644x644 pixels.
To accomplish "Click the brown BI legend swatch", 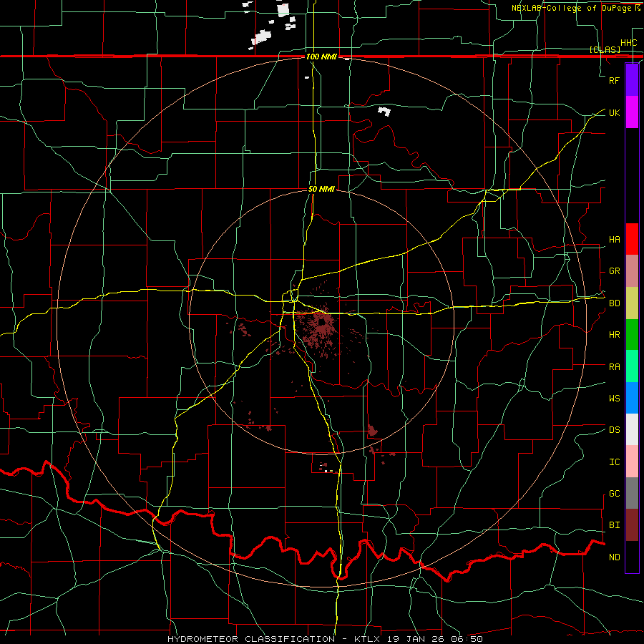I will [x=632, y=525].
